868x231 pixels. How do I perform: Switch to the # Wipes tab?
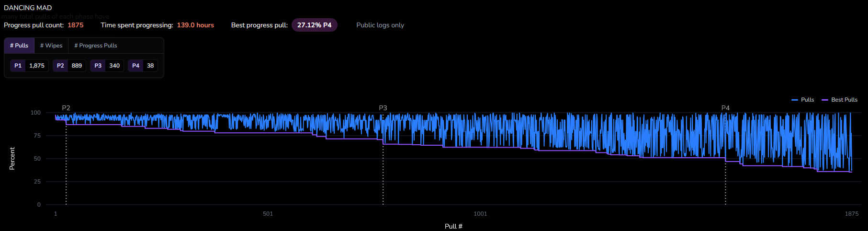coord(51,46)
